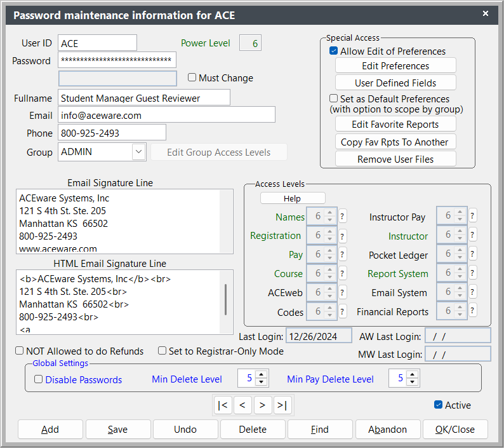Check NOT Allowed to do Refunds
Image resolution: width=504 pixels, height=448 pixels.
point(19,351)
